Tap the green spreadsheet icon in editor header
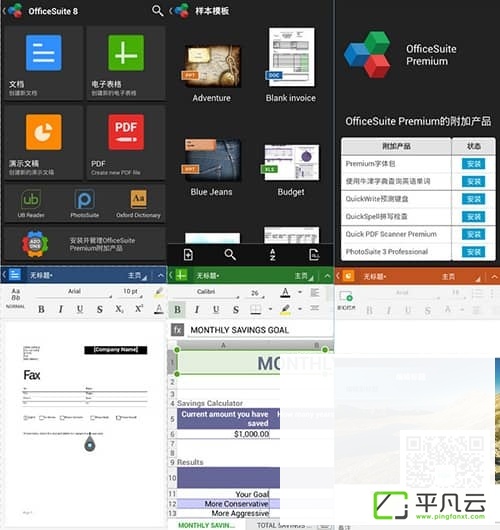 pos(181,275)
